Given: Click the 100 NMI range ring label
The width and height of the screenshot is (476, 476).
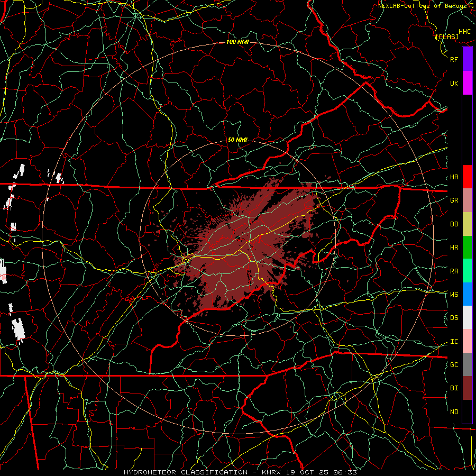Looking at the screenshot, I should 237,42.
